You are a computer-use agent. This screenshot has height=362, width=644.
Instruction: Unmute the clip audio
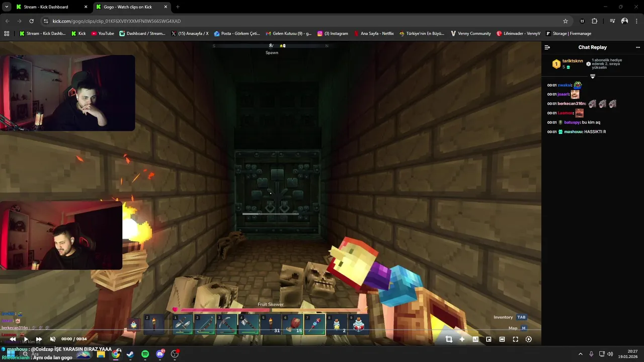coord(52,339)
